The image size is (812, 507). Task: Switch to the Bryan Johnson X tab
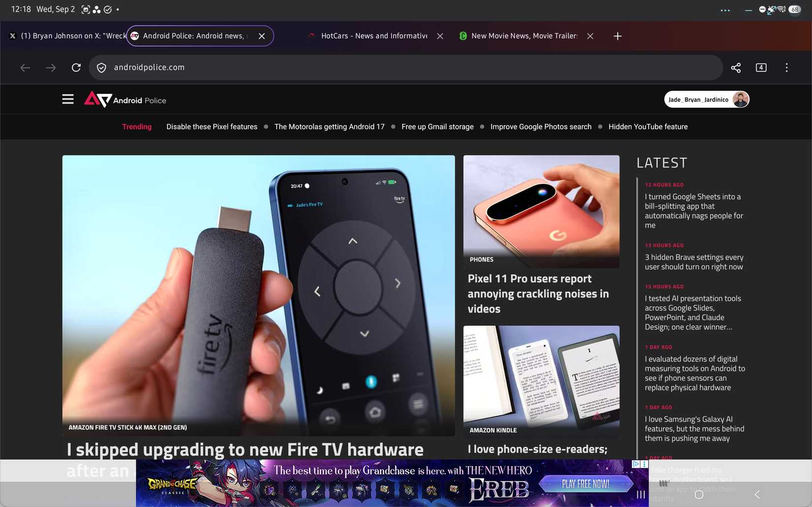(x=68, y=36)
